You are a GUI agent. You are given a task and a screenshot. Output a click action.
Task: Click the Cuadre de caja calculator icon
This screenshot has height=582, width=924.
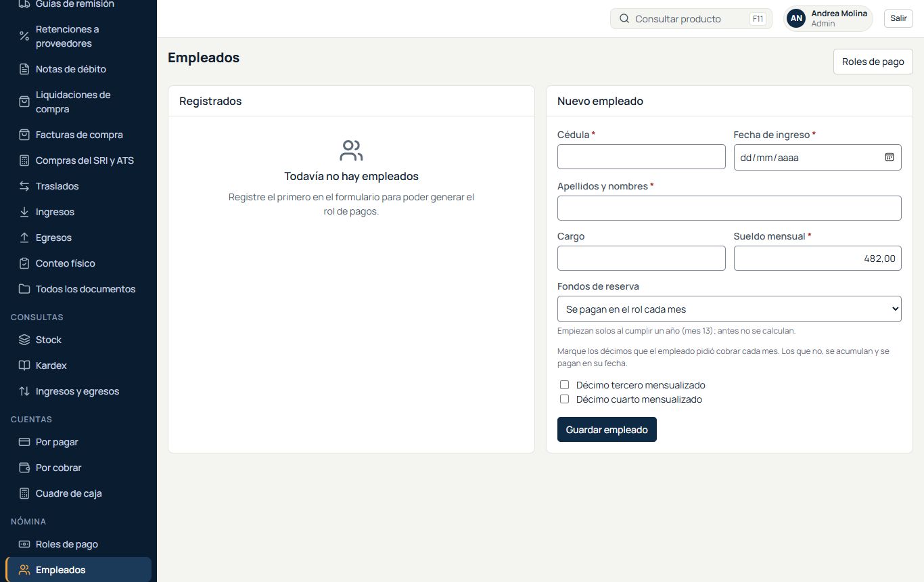pyautogui.click(x=24, y=493)
